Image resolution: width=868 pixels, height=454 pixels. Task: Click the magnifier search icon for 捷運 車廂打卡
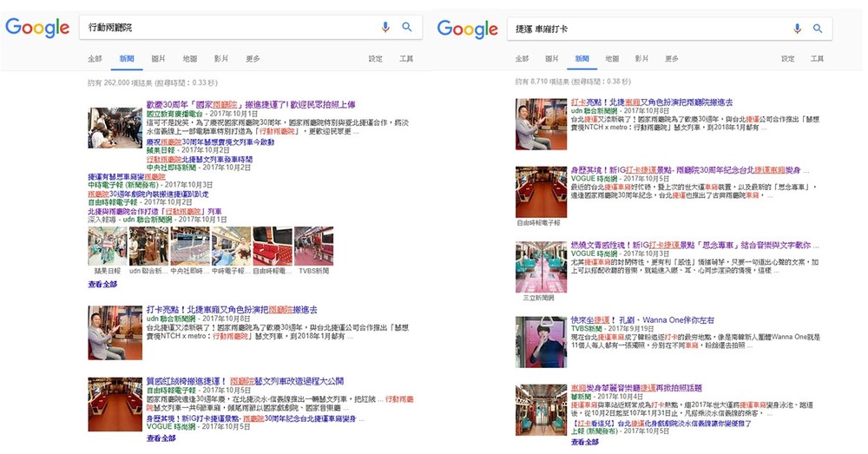(818, 29)
